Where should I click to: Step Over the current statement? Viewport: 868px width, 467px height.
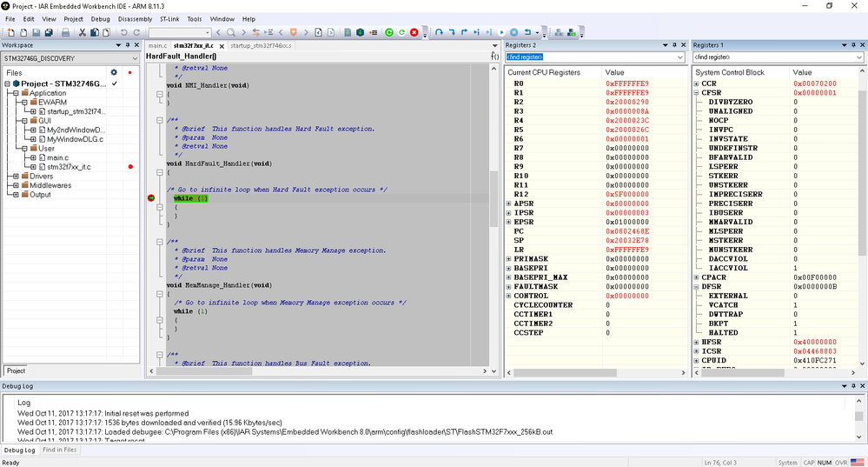point(439,33)
